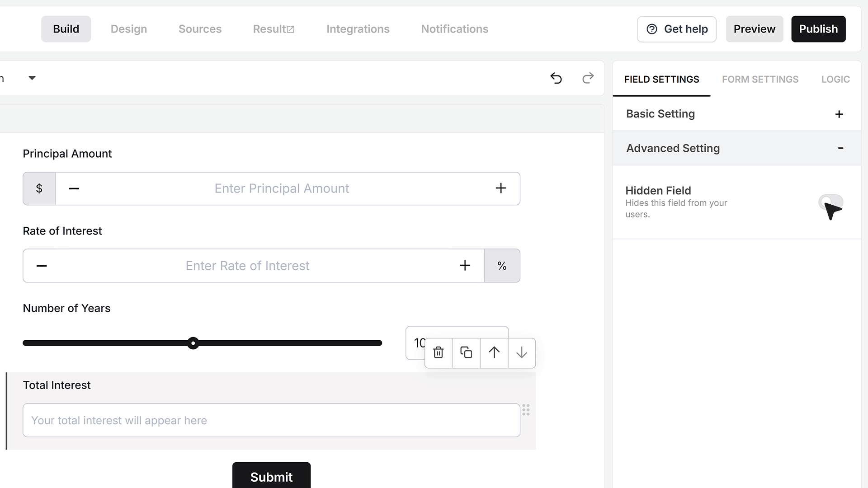Viewport: 868px width, 488px height.
Task: Click the percent suffix icon
Action: [x=502, y=266]
